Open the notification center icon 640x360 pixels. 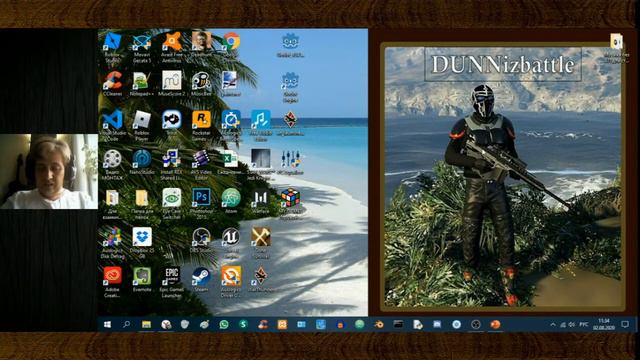point(624,324)
